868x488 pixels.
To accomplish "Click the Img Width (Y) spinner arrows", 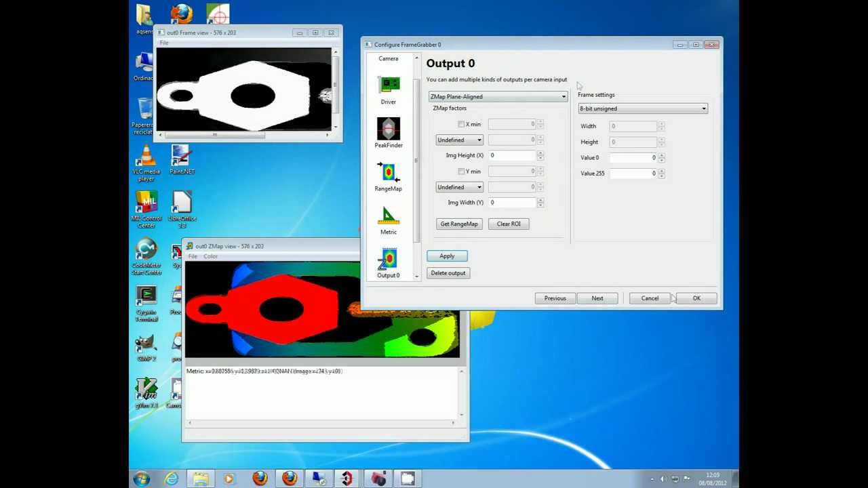I will 540,203.
